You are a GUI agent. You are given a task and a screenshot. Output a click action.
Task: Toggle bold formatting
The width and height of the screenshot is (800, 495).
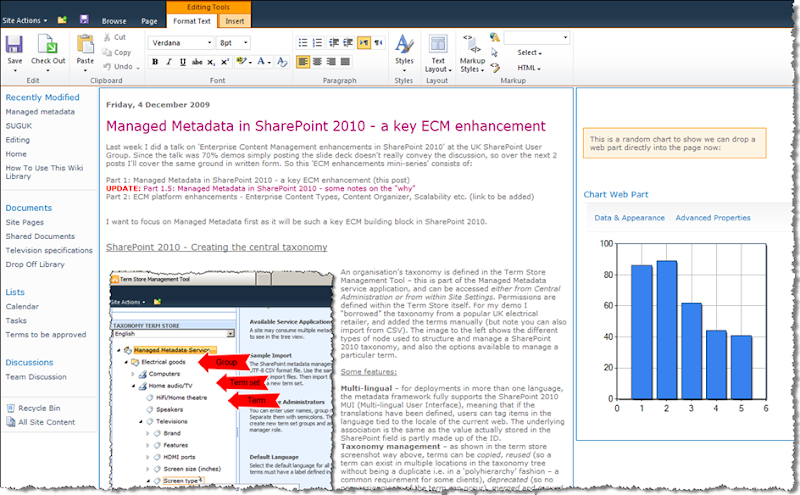155,62
